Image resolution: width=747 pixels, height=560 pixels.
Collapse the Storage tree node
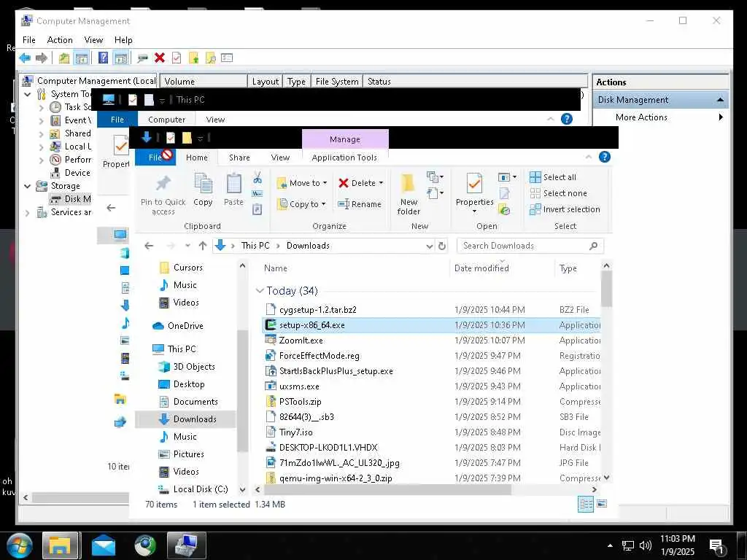[x=28, y=186]
